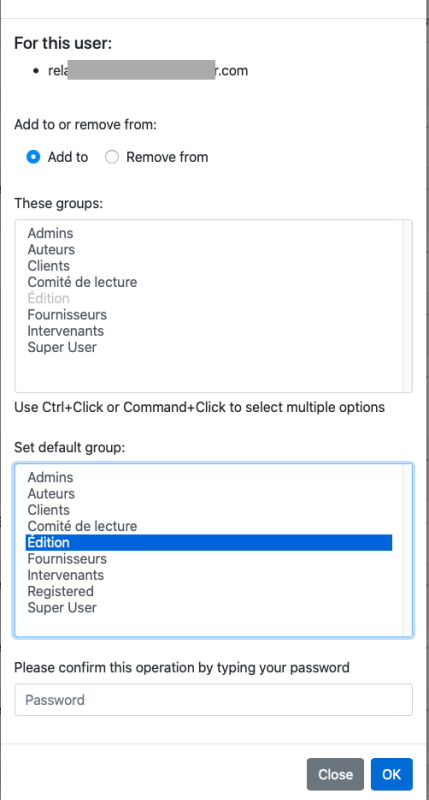Viewport: 429px width, 800px height.
Task: Select Comité de lecture in "These groups" list
Action: [209, 282]
